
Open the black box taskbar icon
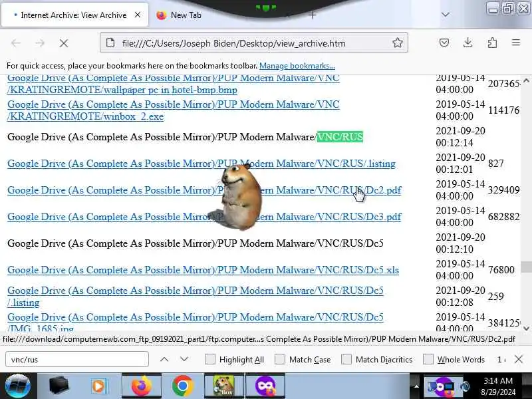pos(59,386)
